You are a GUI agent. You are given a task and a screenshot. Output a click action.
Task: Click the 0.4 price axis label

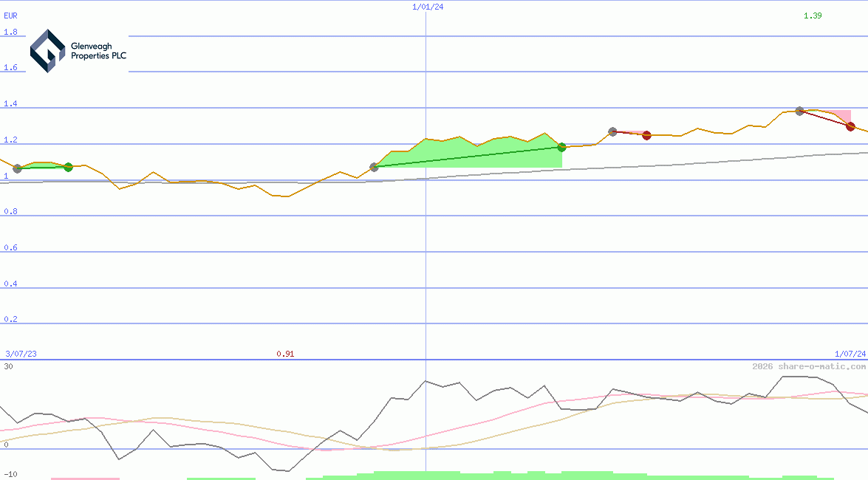click(x=10, y=284)
